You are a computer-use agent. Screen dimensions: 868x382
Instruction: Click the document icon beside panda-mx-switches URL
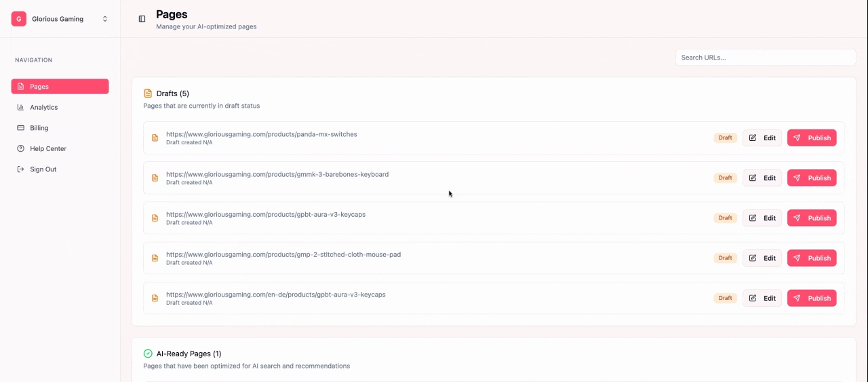[155, 138]
